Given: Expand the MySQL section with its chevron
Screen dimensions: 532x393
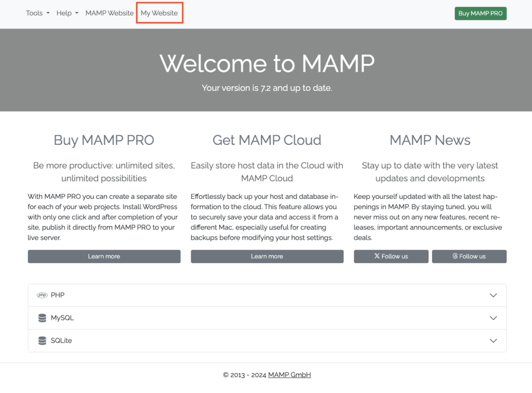Looking at the screenshot, I should point(493,318).
